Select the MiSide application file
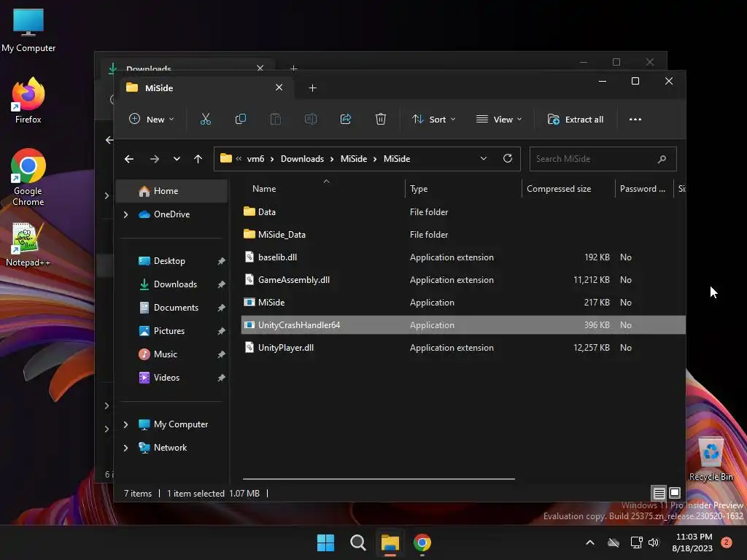Screen dimensions: 747x560 click(463, 303)
